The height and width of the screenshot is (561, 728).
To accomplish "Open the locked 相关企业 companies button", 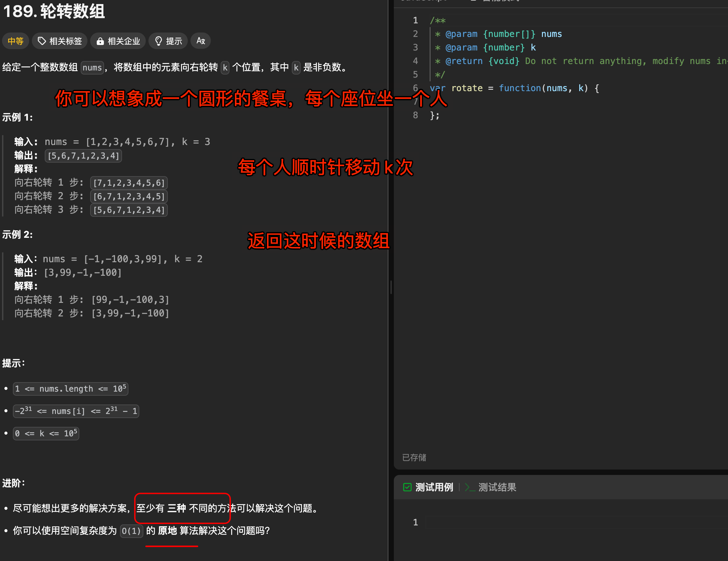I will point(118,41).
